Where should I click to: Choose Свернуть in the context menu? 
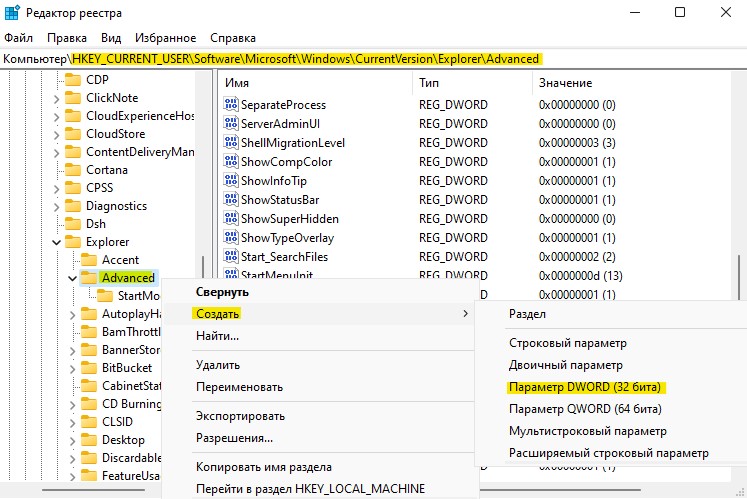pyautogui.click(x=319, y=292)
